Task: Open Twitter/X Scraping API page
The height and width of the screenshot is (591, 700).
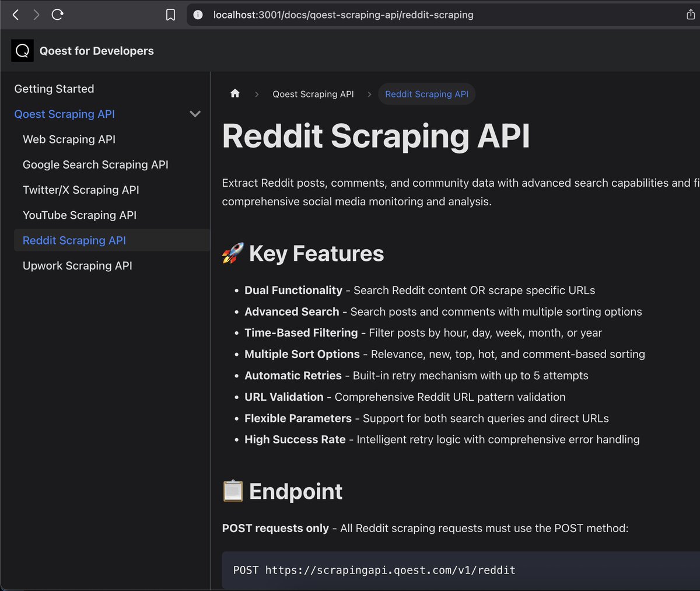Action: pyautogui.click(x=81, y=190)
